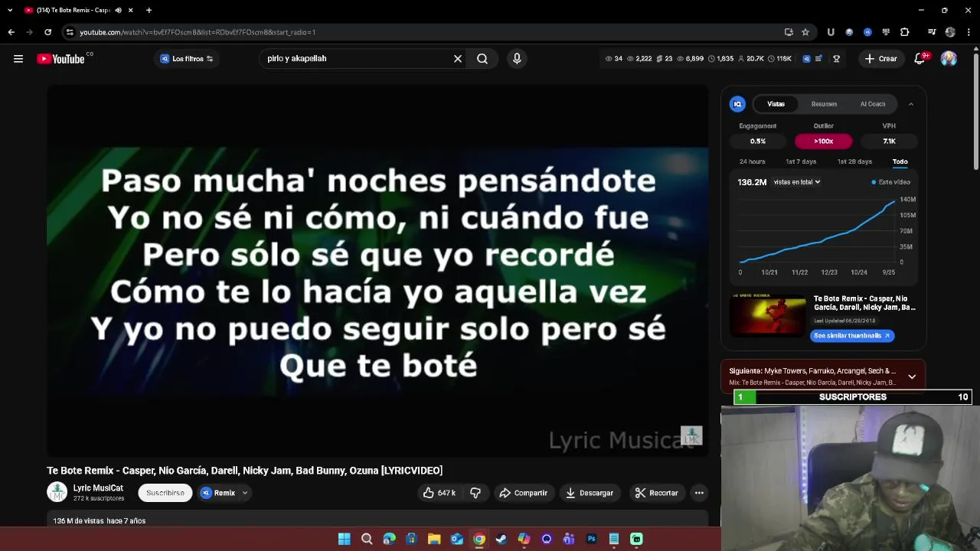Select the Todo time range
This screenshot has width=980, height=551.
pyautogui.click(x=900, y=161)
